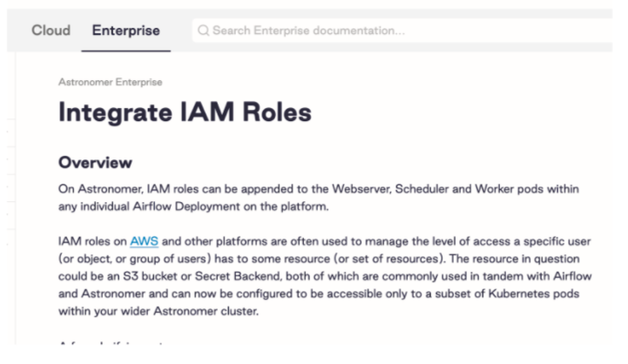Switch to the Cloud tab
Viewport: 628px width, 364px height.
click(51, 30)
